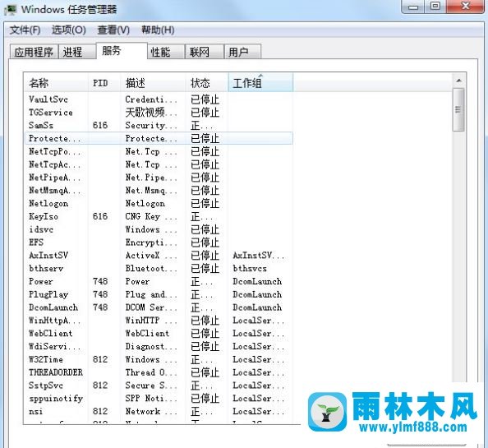Open the 文件(F) menu
488x448 pixels.
click(25, 30)
